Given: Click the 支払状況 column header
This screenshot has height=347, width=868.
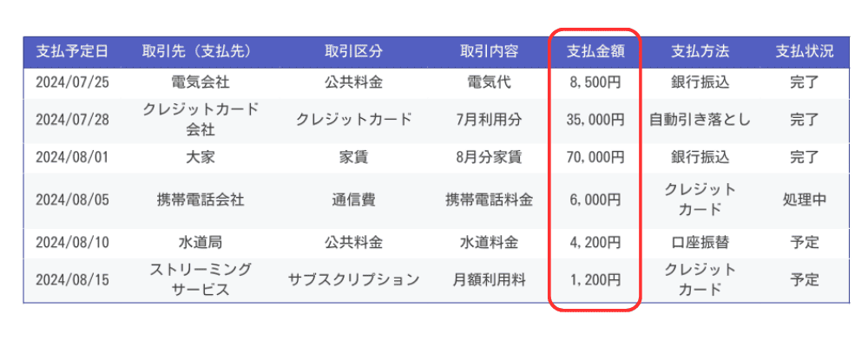Looking at the screenshot, I should coord(805,52).
